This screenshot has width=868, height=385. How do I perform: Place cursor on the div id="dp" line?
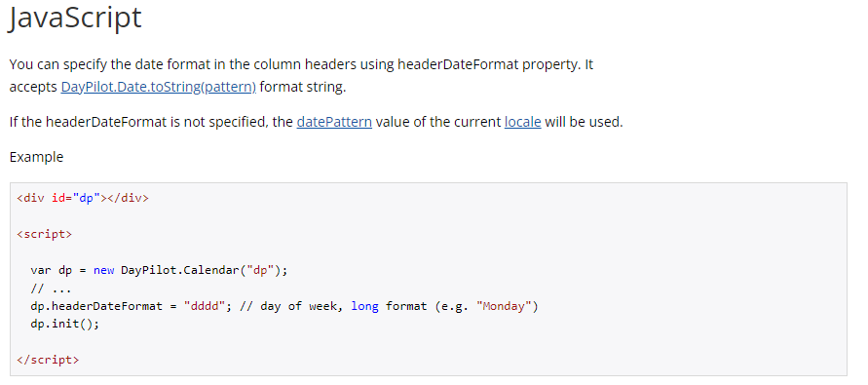click(83, 198)
